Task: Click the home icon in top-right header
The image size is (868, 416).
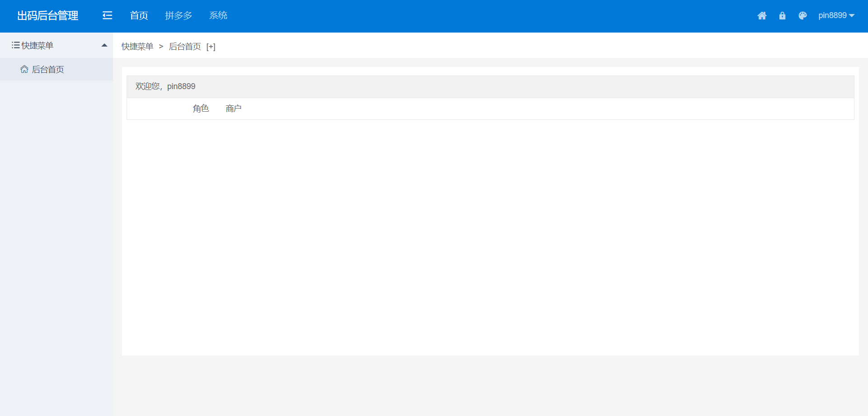Action: 762,16
